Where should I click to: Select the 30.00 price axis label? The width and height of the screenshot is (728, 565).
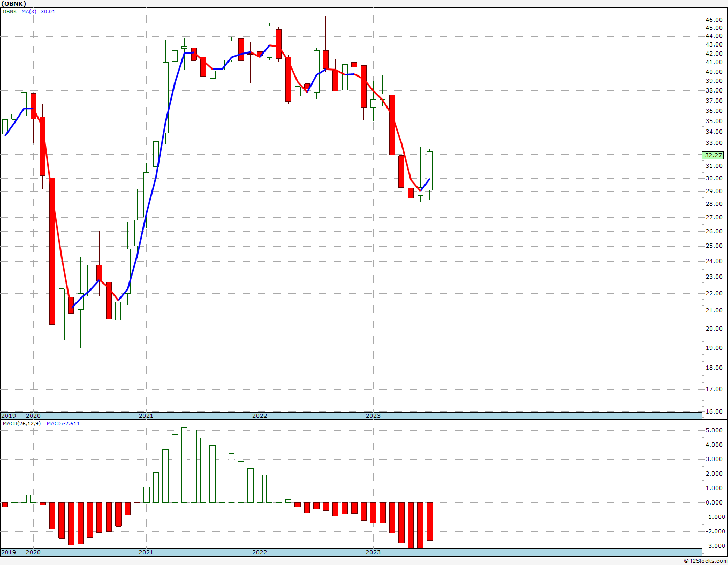pos(714,179)
